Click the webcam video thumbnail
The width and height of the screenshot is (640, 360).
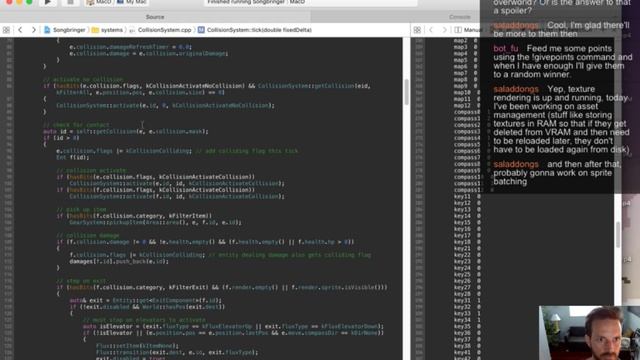click(x=589, y=333)
